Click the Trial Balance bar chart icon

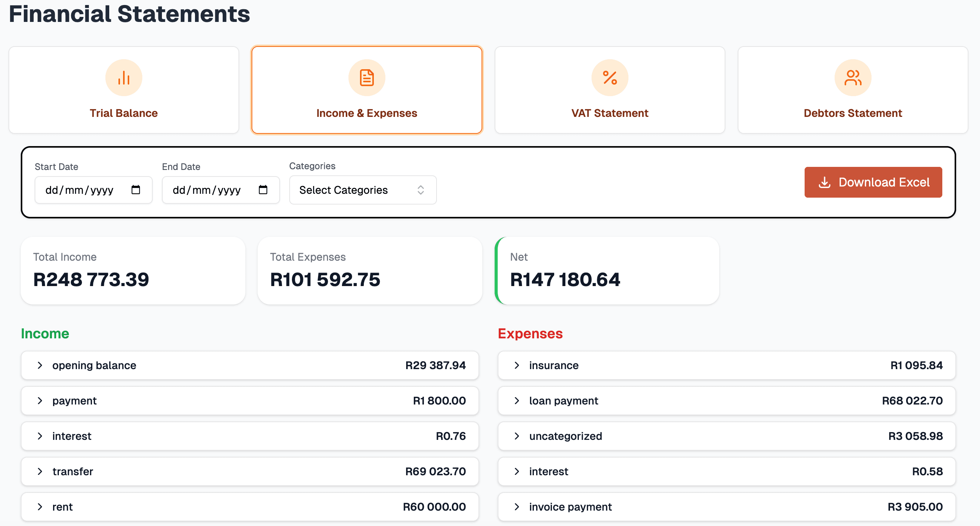(124, 78)
